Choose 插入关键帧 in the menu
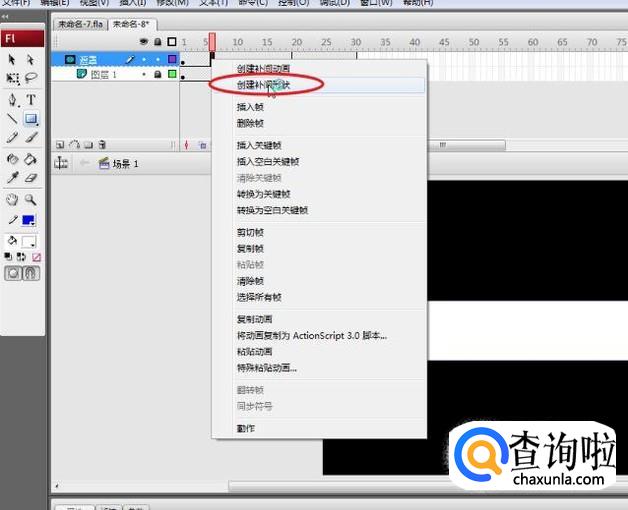The height and width of the screenshot is (510, 628). click(259, 145)
